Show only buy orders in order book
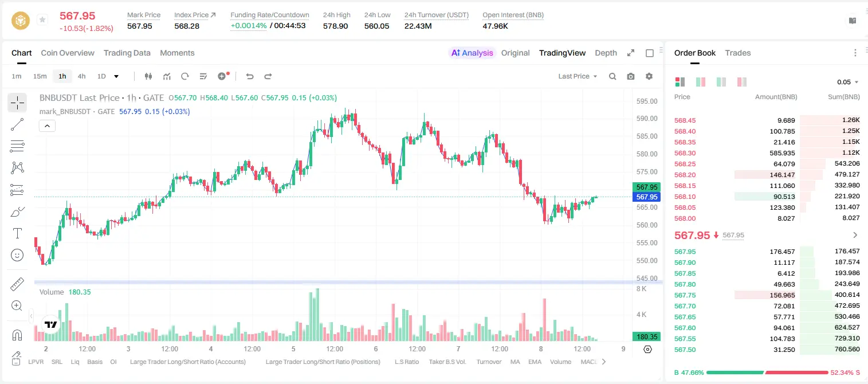 [x=721, y=82]
